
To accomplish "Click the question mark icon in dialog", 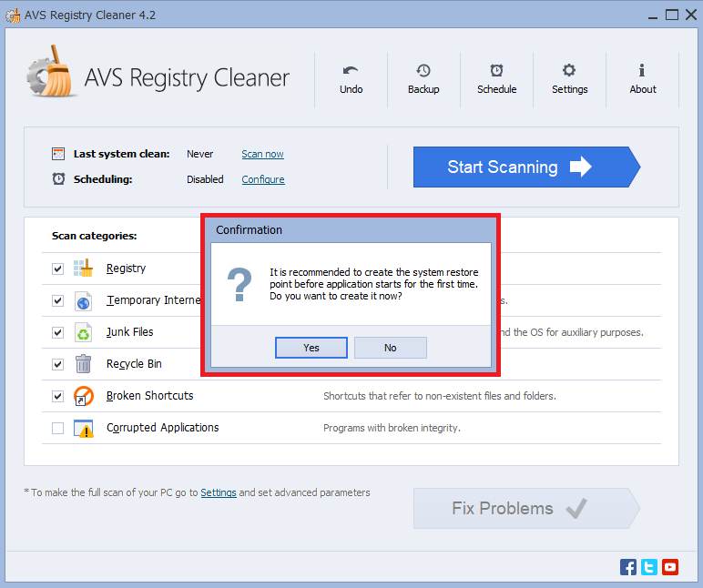I will tap(239, 285).
